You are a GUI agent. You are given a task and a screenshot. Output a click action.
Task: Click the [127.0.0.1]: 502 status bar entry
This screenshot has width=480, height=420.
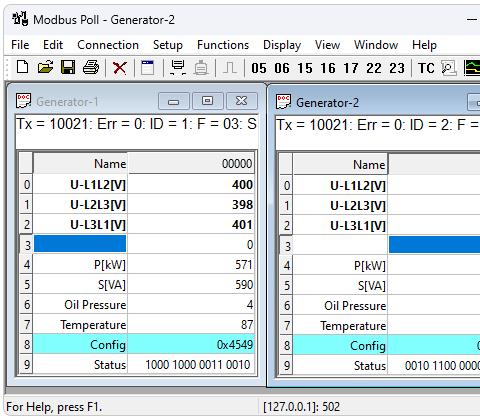click(301, 407)
